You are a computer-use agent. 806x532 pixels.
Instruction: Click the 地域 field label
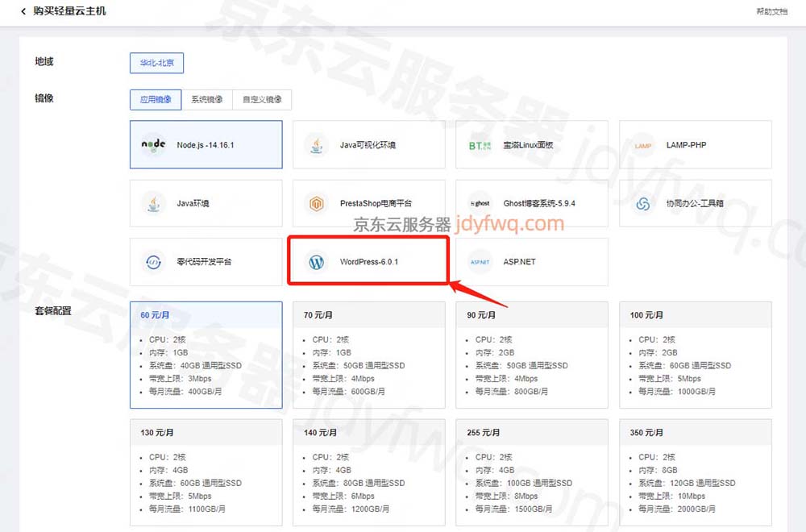tap(44, 61)
